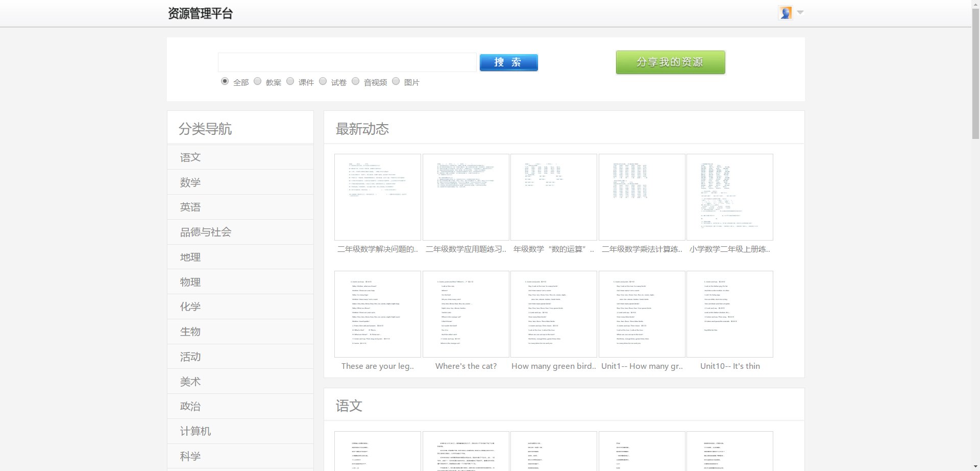Open the 品德与社会 category
Viewport: 980px width, 471px height.
(x=240, y=232)
